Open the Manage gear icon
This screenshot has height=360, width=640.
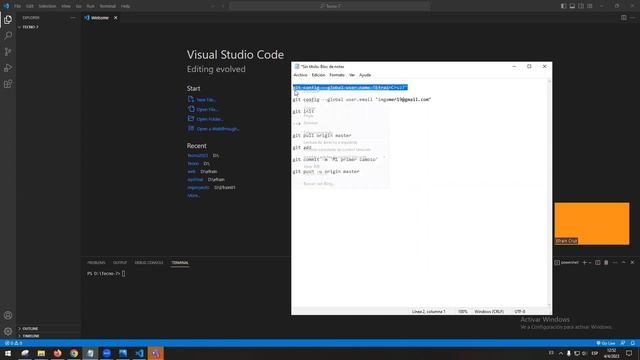(x=8, y=331)
